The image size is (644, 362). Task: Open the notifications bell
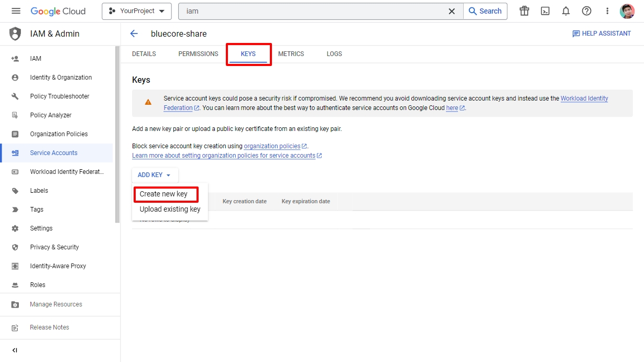(566, 11)
